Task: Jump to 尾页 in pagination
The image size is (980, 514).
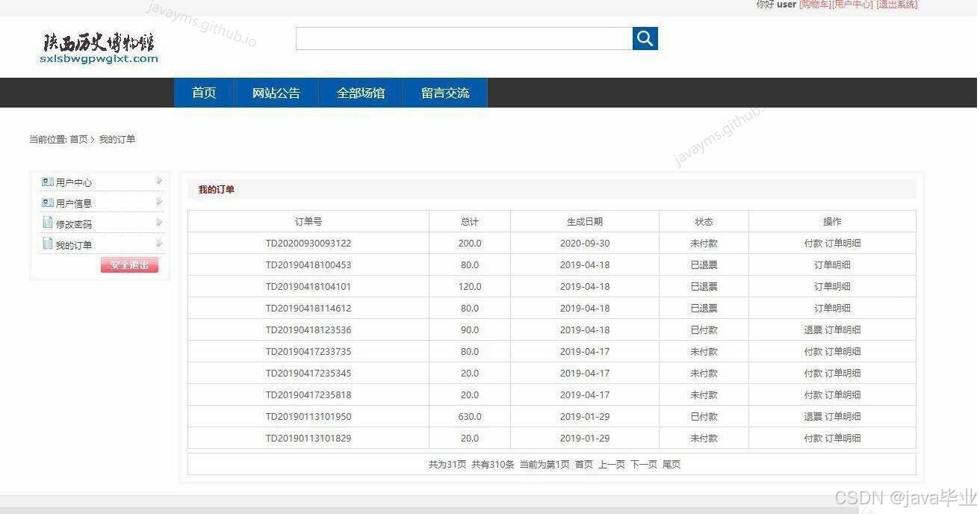Action: pos(671,465)
